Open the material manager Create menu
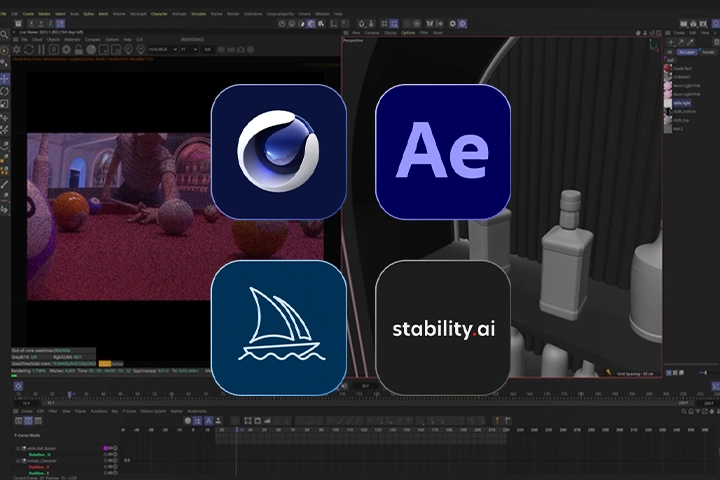Image resolution: width=720 pixels, height=480 pixels. point(679,33)
